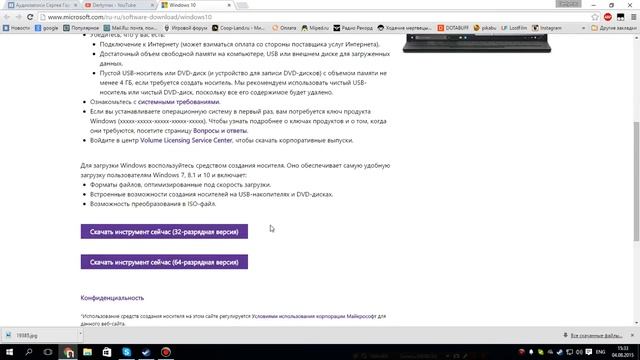Open Skype from the taskbar
Viewport: 640px width, 360px height.
(x=127, y=352)
